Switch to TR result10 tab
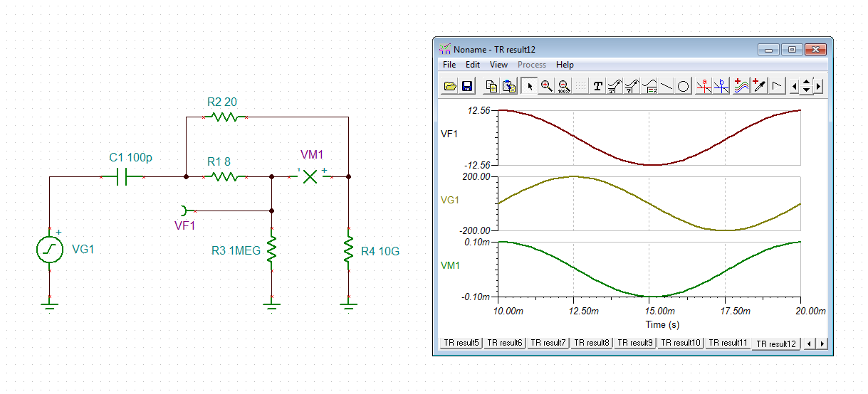The width and height of the screenshot is (868, 394). (x=682, y=343)
